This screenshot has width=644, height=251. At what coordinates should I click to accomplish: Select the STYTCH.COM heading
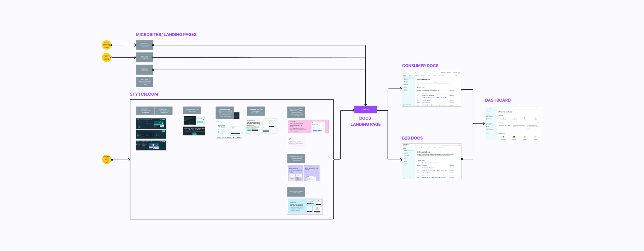[x=144, y=94]
